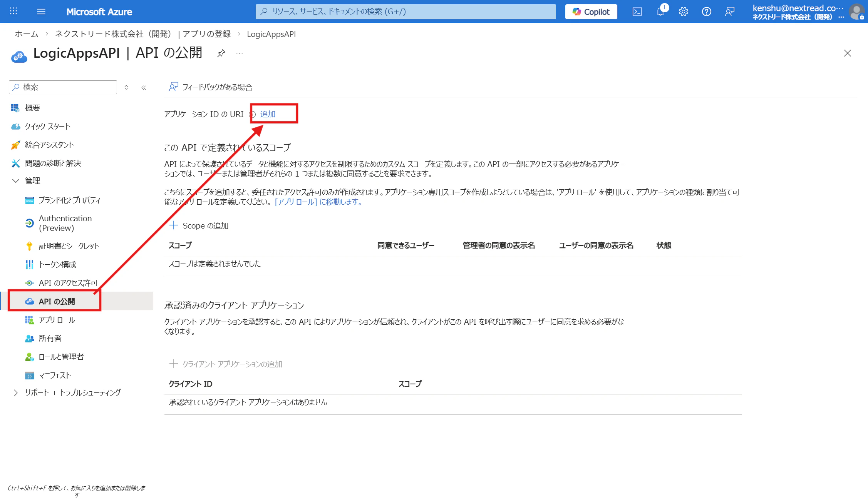The image size is (868, 499).
Task: Follow the [アプリ ロール] に移動します link
Action: coord(318,202)
